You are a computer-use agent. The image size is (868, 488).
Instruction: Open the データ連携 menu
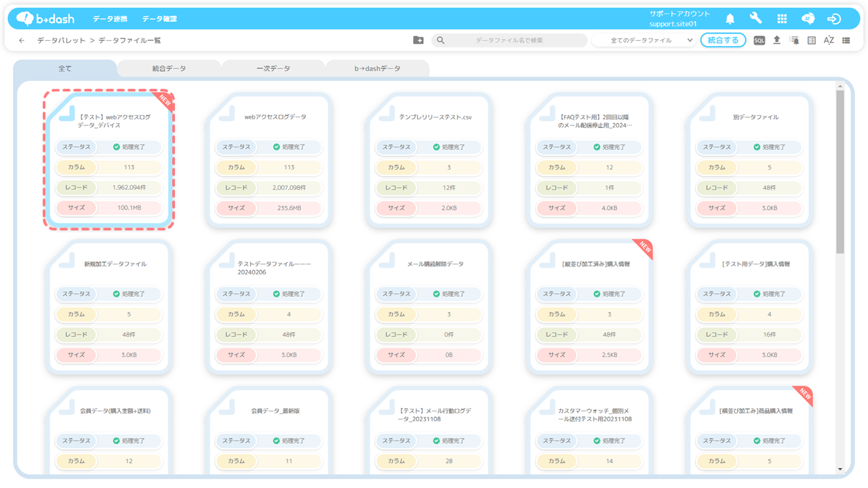110,19
